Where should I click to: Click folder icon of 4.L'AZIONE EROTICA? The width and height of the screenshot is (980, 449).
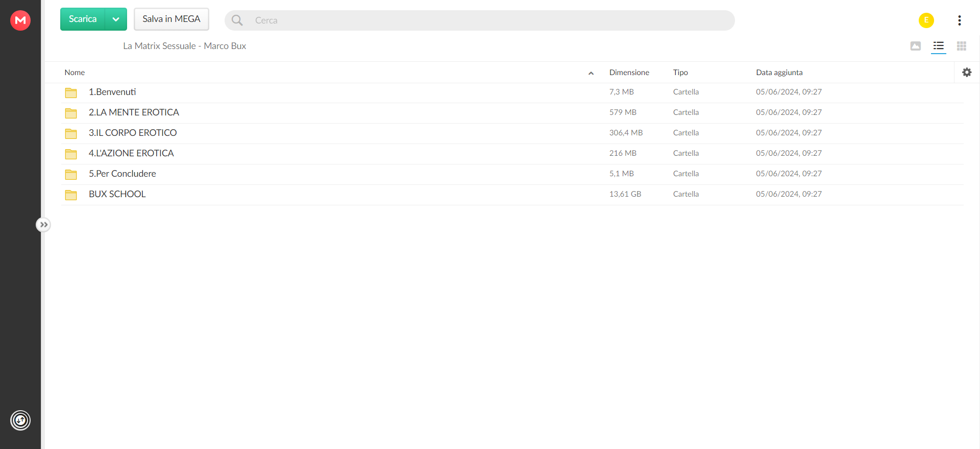(71, 154)
